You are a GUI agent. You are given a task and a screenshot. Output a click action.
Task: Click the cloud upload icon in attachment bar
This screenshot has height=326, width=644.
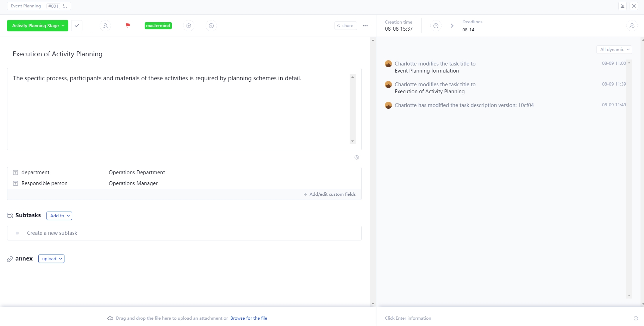click(x=110, y=318)
